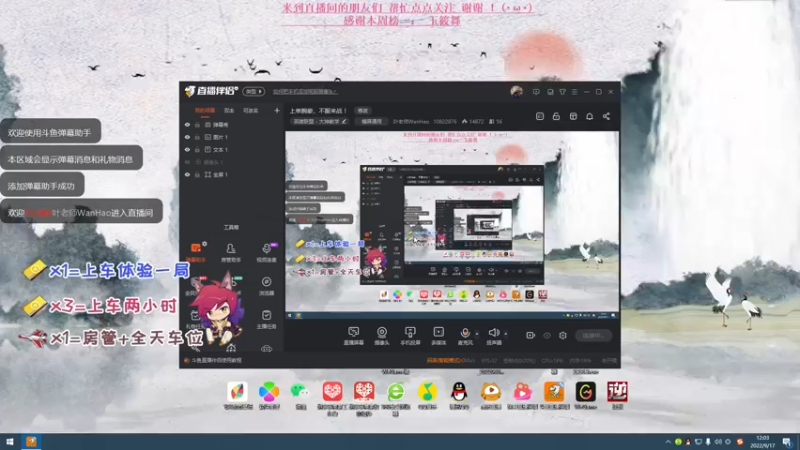
Task: Toggle eye visibility for 弹幕秀 source
Action: 187,124
